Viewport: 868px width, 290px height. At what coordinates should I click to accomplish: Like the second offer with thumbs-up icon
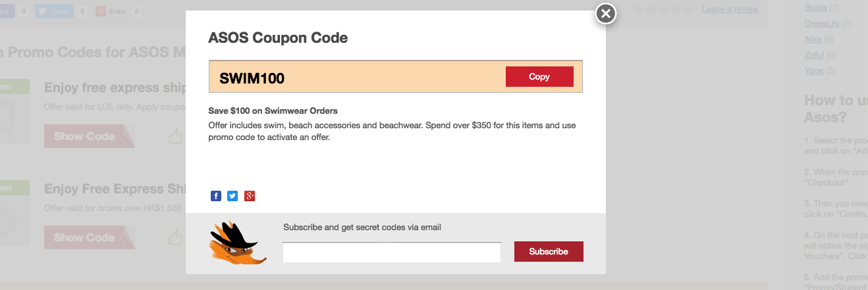click(x=175, y=237)
